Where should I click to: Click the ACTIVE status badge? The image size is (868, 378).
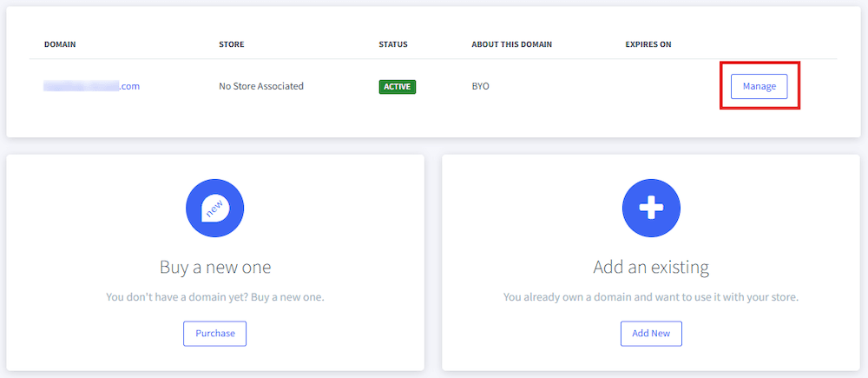click(398, 87)
